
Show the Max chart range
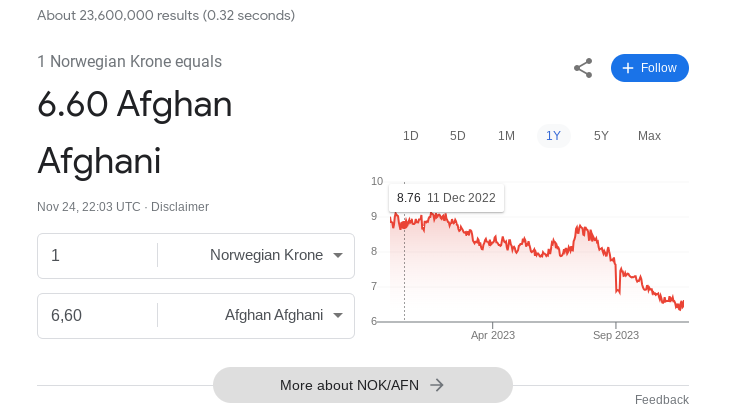tap(649, 136)
